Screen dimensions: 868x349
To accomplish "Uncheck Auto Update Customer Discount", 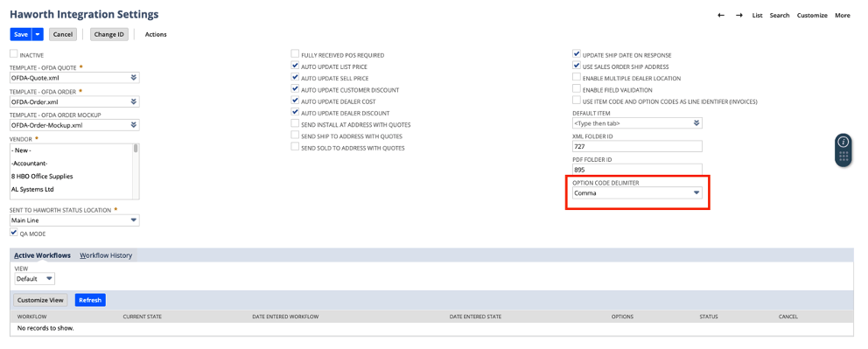I will coord(295,89).
